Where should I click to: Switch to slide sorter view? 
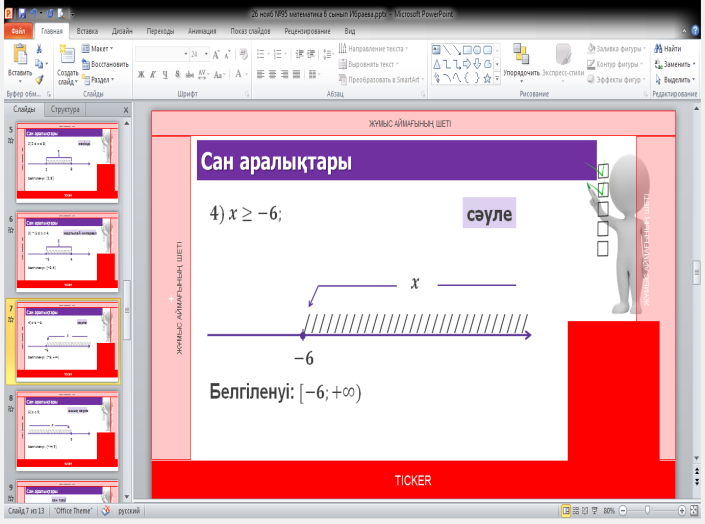pos(576,511)
